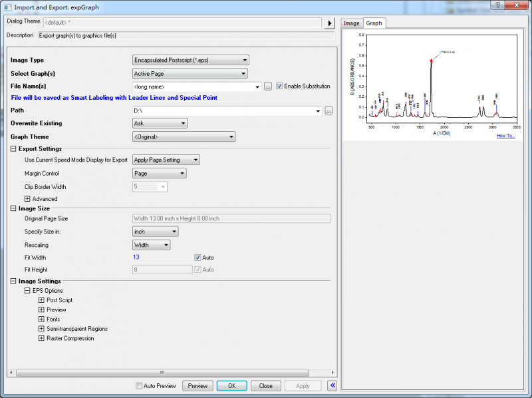
Task: Toggle Fit Width Auto checkbox
Action: tap(198, 258)
